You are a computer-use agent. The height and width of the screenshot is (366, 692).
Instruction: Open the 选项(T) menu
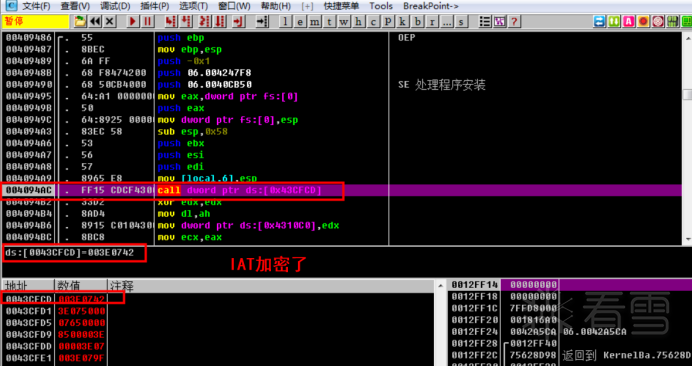(x=193, y=6)
